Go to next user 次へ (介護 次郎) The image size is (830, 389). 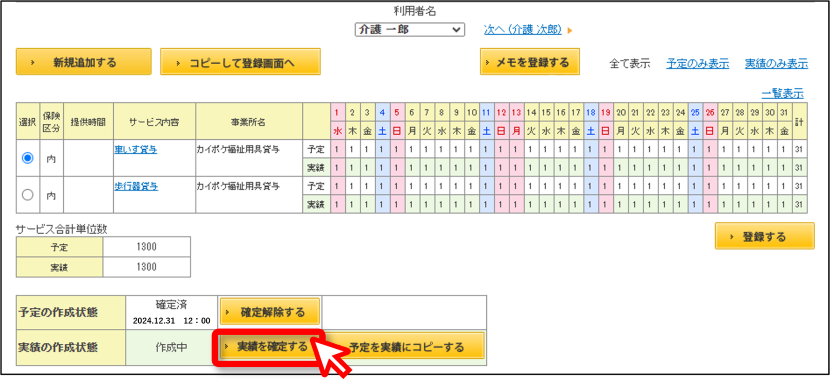(x=522, y=30)
